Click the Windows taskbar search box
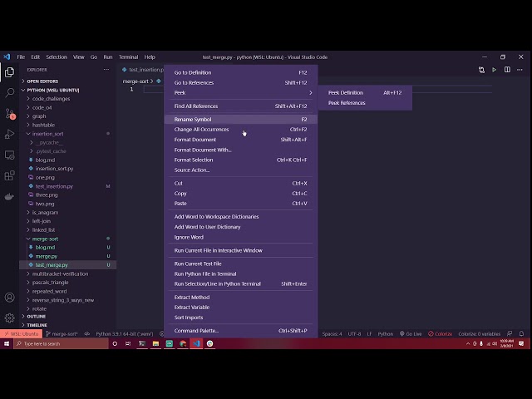The height and width of the screenshot is (399, 532). (61, 343)
